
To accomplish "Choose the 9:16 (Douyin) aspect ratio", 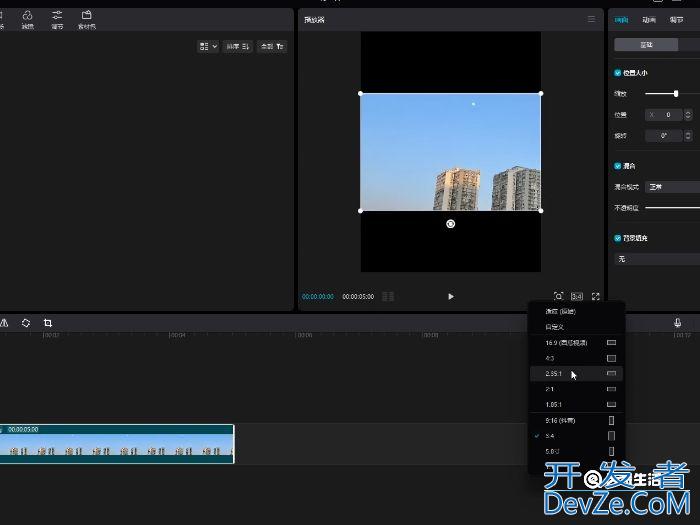I will click(x=576, y=421).
